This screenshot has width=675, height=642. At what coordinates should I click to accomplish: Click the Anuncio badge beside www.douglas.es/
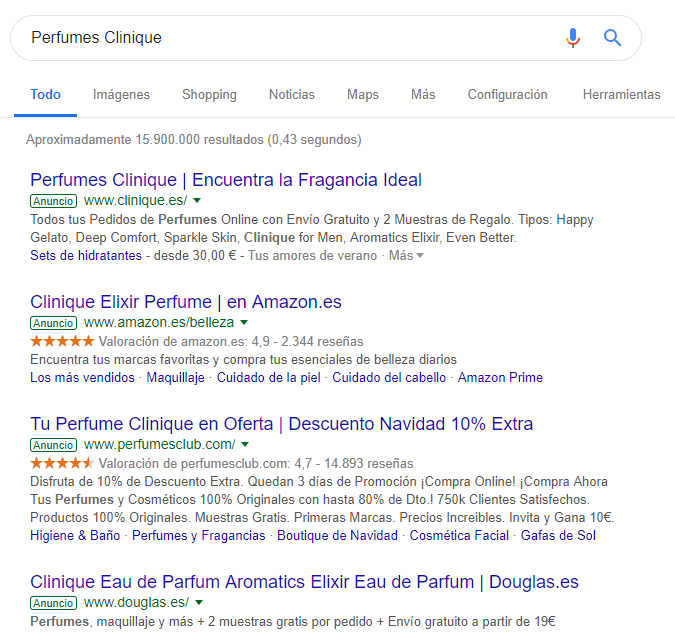coord(53,603)
